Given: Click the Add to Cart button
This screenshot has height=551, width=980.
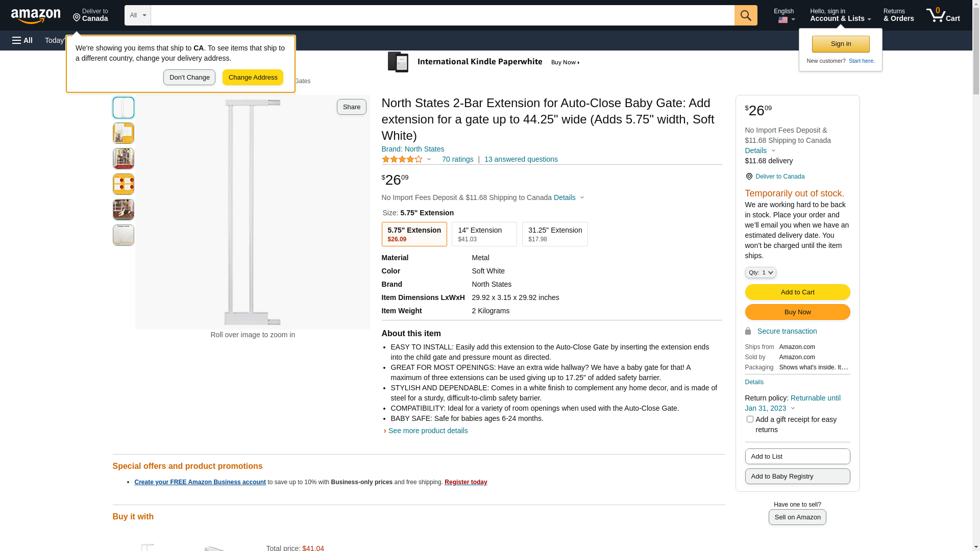Looking at the screenshot, I should [797, 292].
